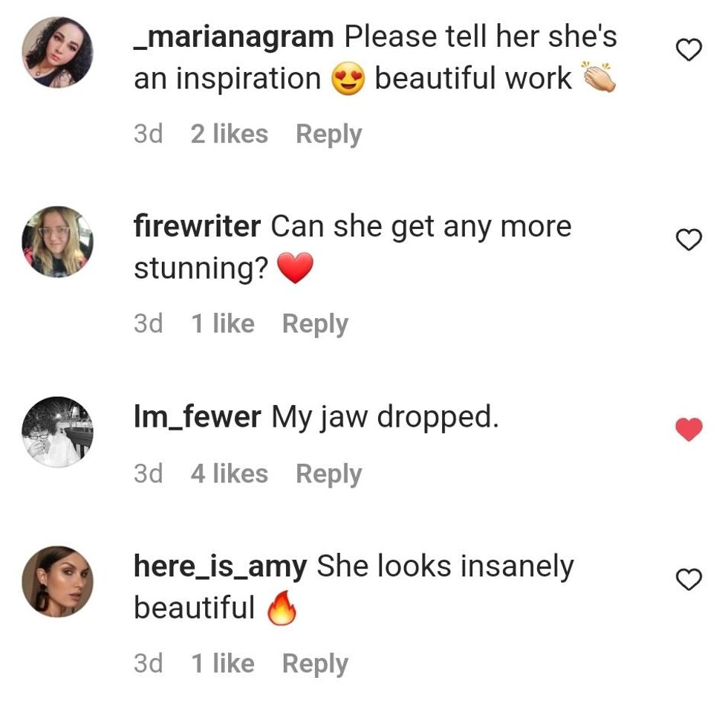Unlike lm_fewer's comment via the red heart
Screen dimensions: 728x701
coord(689,429)
